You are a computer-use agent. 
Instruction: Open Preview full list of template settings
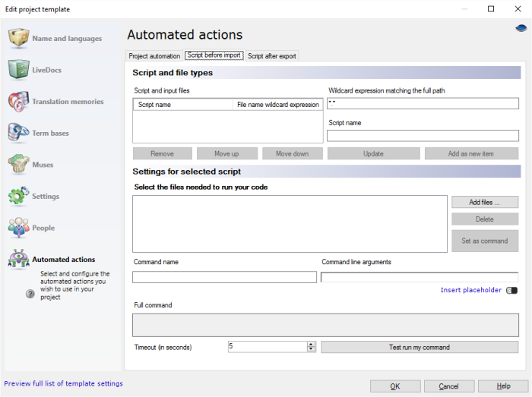pyautogui.click(x=64, y=384)
